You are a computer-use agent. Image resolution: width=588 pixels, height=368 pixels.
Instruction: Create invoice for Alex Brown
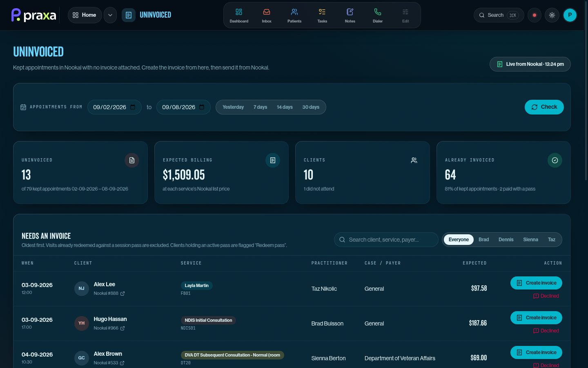[536, 352]
